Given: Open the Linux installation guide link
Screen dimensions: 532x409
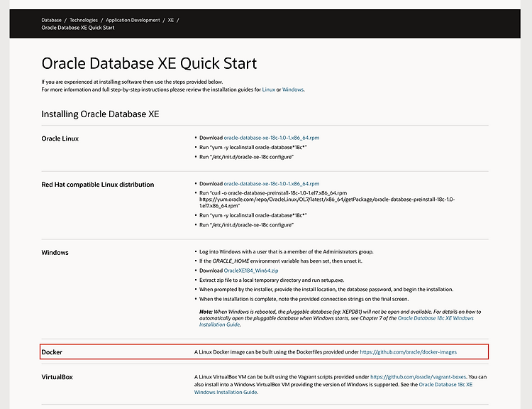Looking at the screenshot, I should [268, 89].
